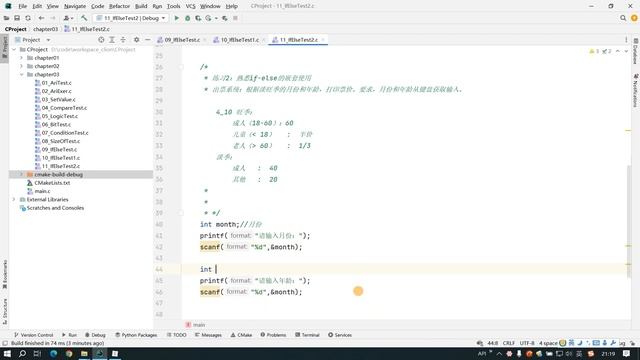Image resolution: width=640 pixels, height=360 pixels.
Task: Go forward with the right arrow icon
Action: [52, 18]
